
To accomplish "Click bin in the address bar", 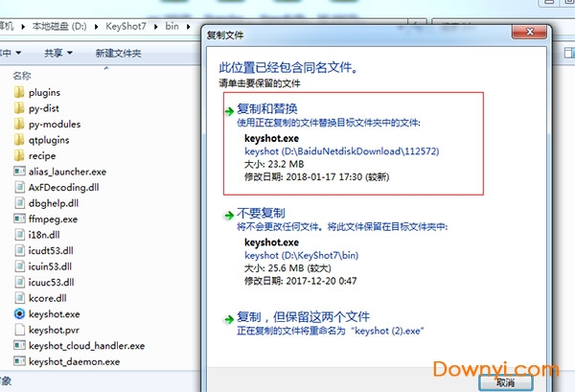I will [x=172, y=27].
